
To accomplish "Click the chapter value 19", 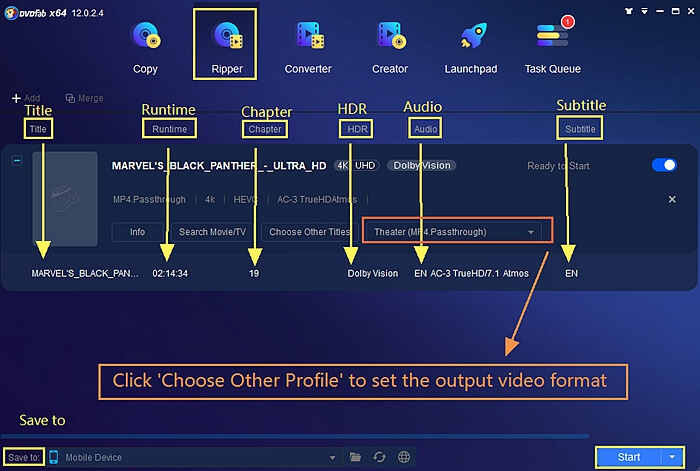I will pos(254,273).
